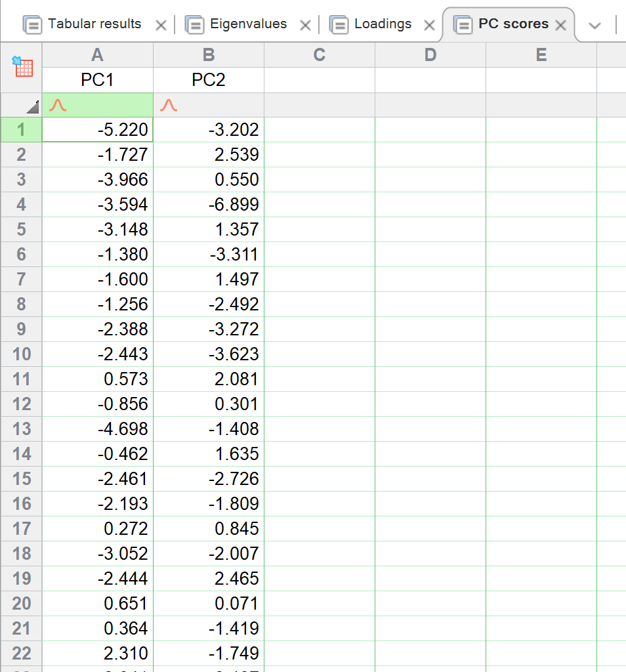Click the cell with value -6.899
Image resolution: width=626 pixels, height=672 pixels.
click(209, 205)
